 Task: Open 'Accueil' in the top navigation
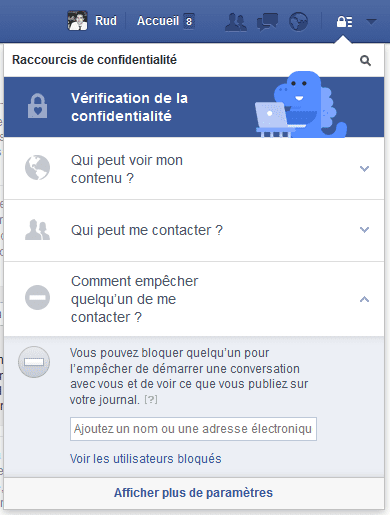158,21
